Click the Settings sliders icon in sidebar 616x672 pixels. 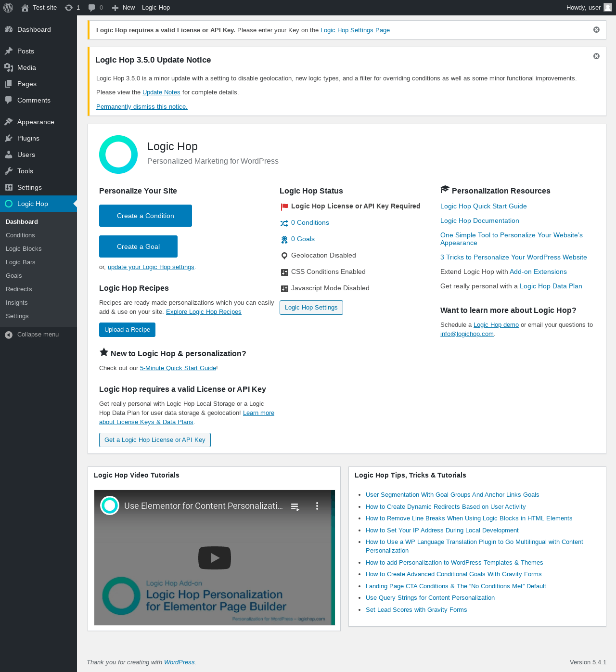pyautogui.click(x=9, y=187)
